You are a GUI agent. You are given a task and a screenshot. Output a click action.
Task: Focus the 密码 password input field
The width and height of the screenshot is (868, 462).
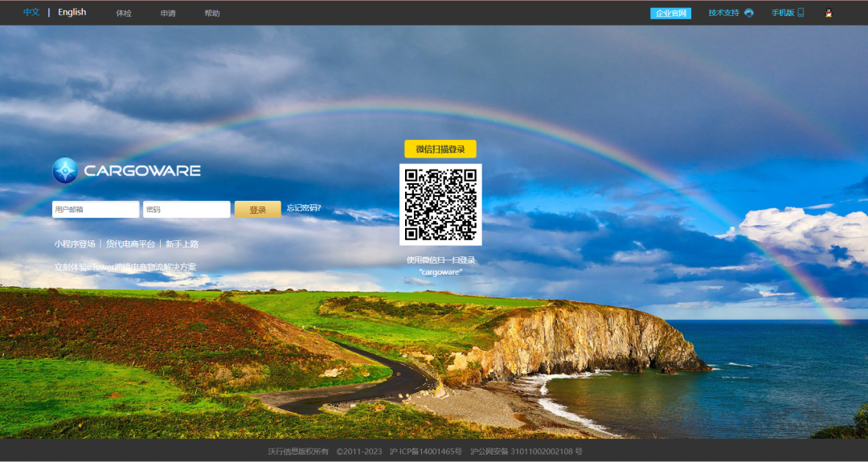(x=186, y=210)
